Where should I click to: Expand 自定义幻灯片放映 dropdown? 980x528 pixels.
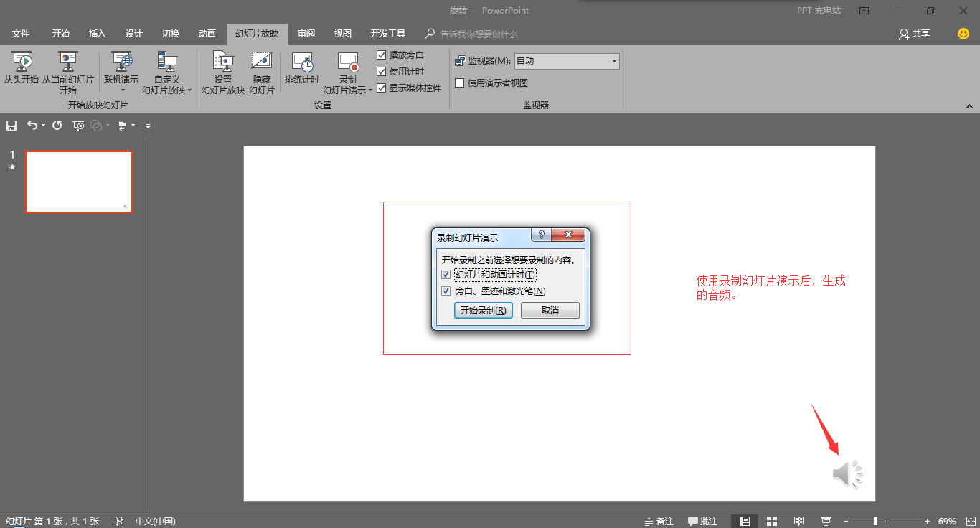189,90
